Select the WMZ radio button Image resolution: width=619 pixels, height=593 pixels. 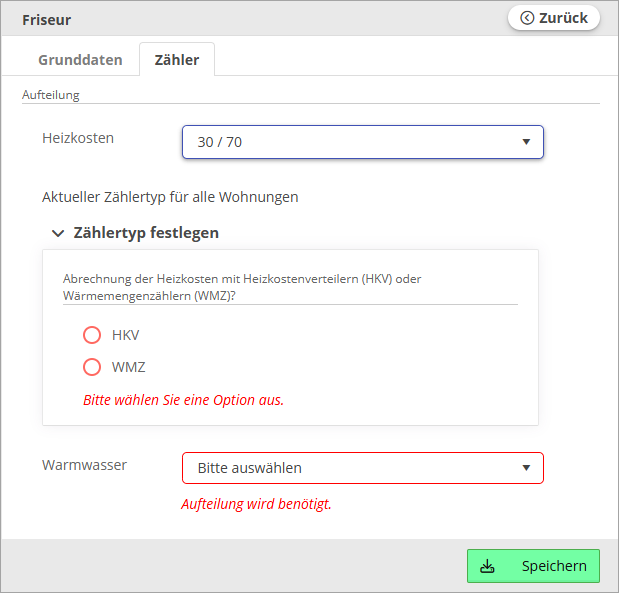coord(92,367)
